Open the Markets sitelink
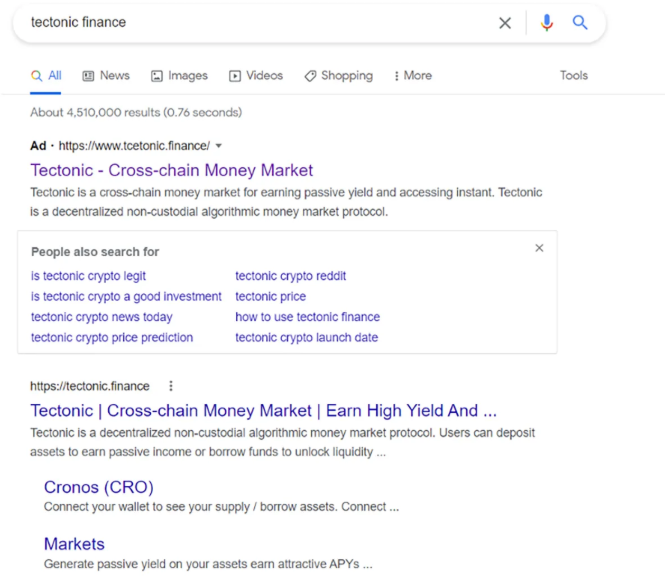The width and height of the screenshot is (665, 577). point(74,544)
